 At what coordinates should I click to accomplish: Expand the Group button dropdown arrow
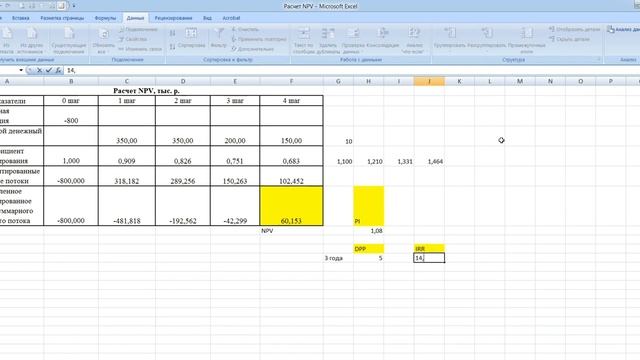[x=450, y=52]
